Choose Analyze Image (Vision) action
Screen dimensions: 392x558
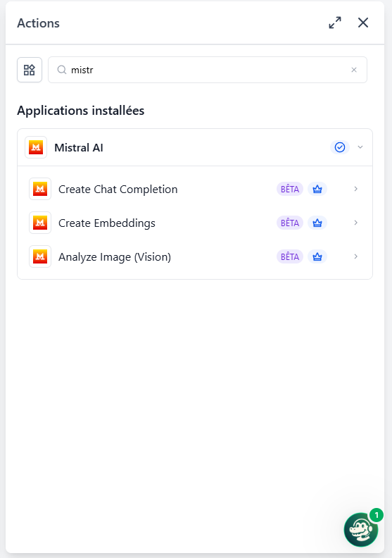coord(195,256)
